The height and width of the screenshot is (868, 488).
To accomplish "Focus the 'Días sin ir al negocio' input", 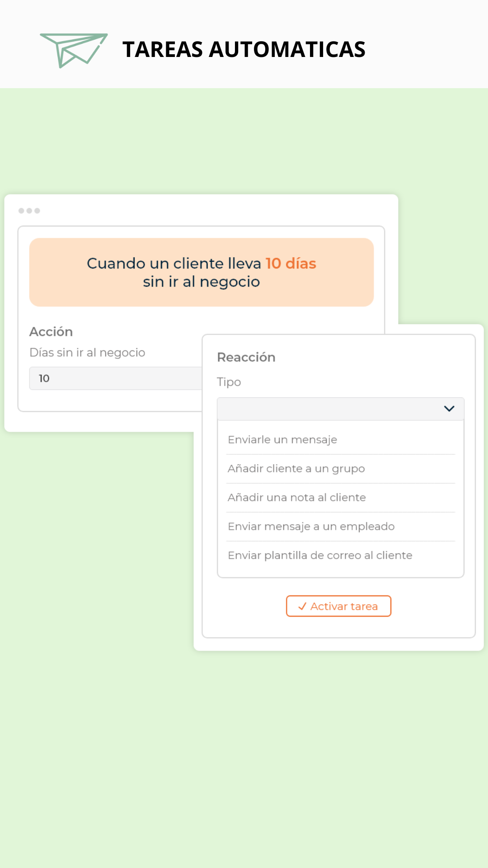I will (x=116, y=378).
